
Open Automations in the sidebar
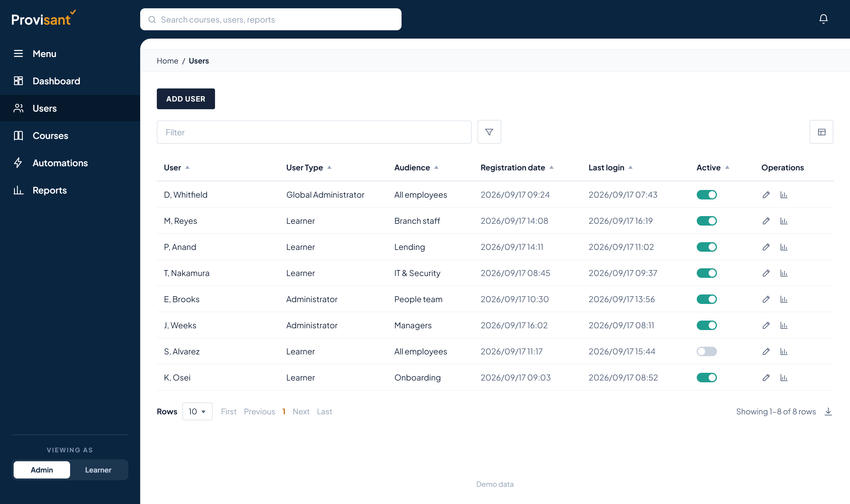pos(70,163)
